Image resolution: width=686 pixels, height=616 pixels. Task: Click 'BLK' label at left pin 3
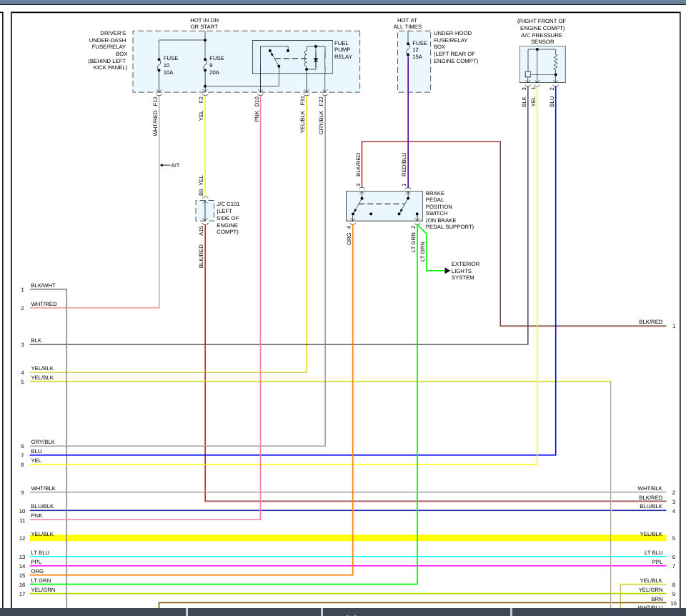36,340
